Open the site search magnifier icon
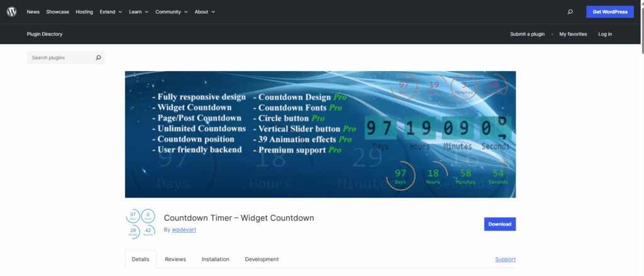The height and width of the screenshot is (276, 644). [x=570, y=12]
